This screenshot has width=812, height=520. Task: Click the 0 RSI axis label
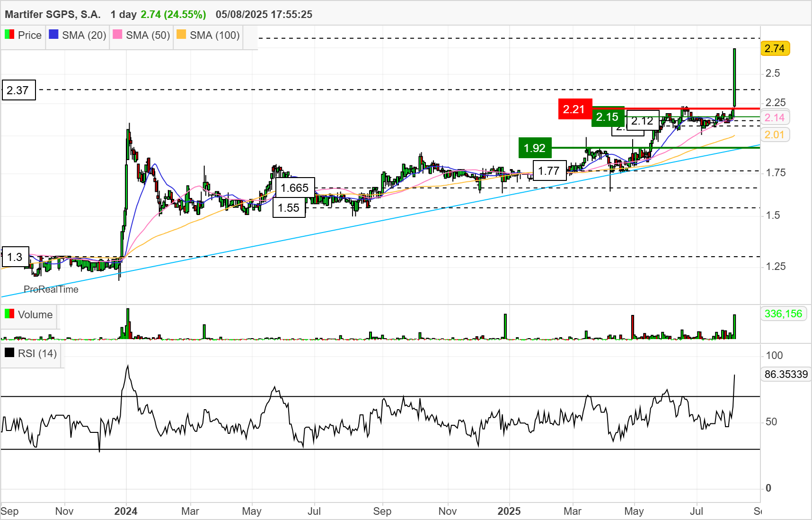[768, 488]
